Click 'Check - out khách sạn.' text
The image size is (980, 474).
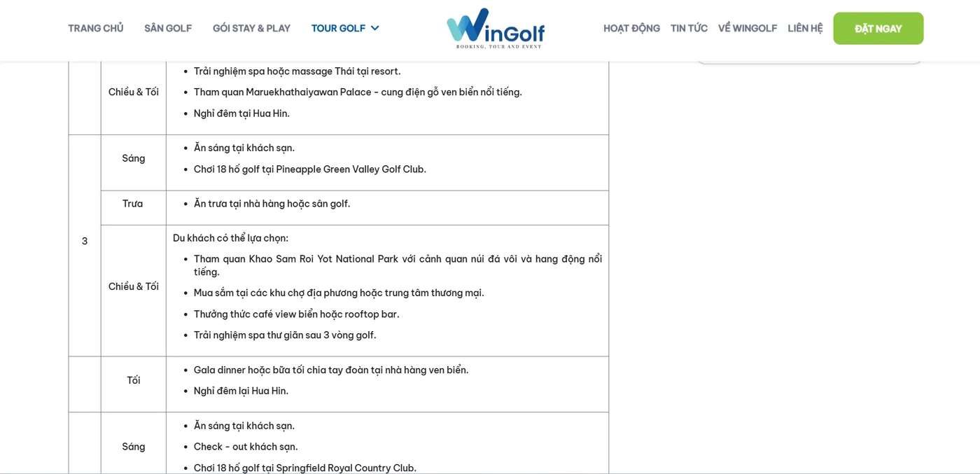[x=246, y=447]
